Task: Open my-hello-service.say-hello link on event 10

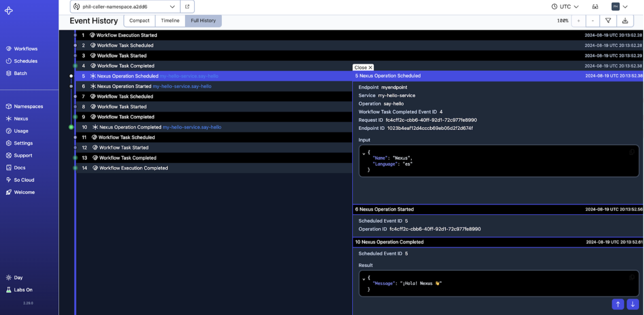Action: click(x=192, y=127)
